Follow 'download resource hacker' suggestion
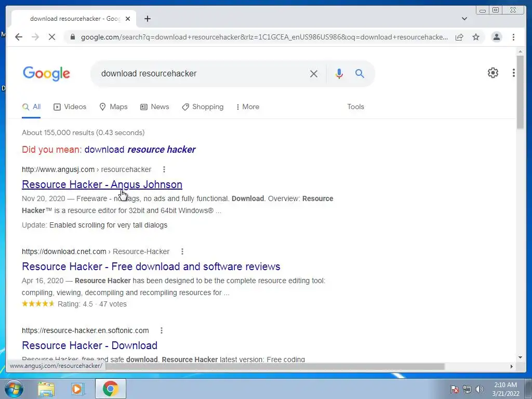This screenshot has height=399, width=532. 140,150
